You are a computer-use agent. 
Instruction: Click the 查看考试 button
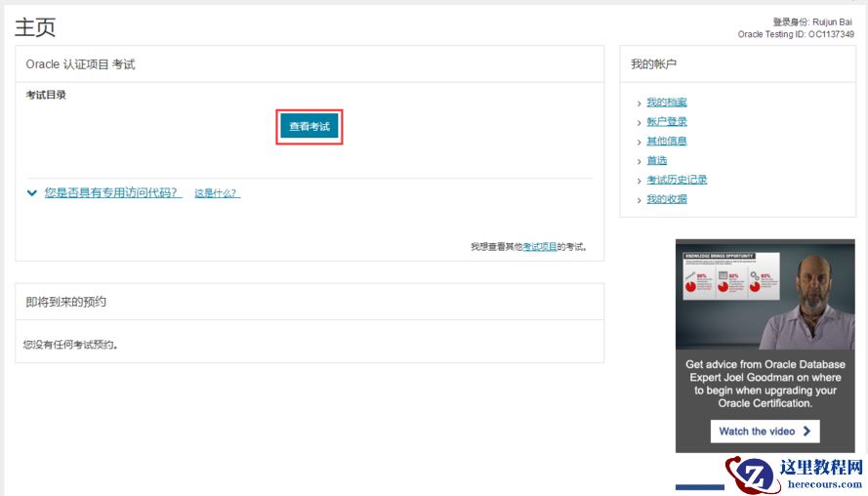[x=310, y=127]
